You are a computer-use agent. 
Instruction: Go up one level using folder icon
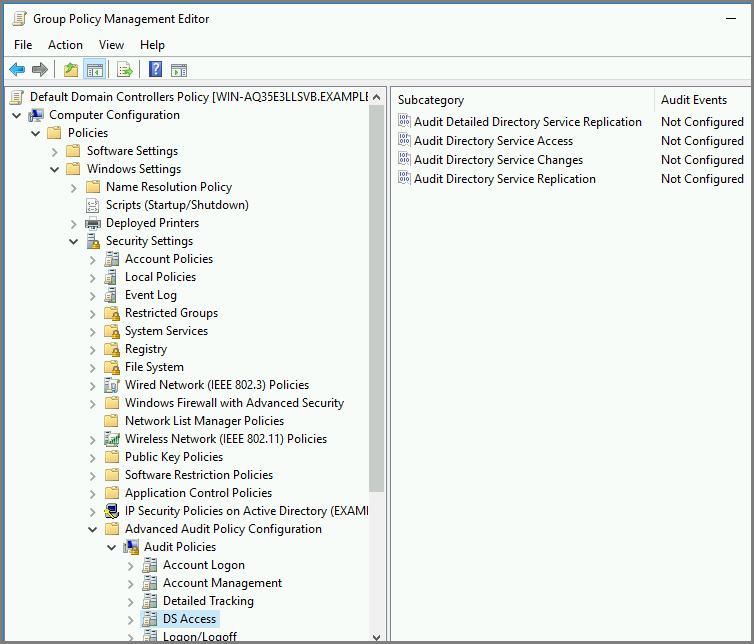click(70, 69)
